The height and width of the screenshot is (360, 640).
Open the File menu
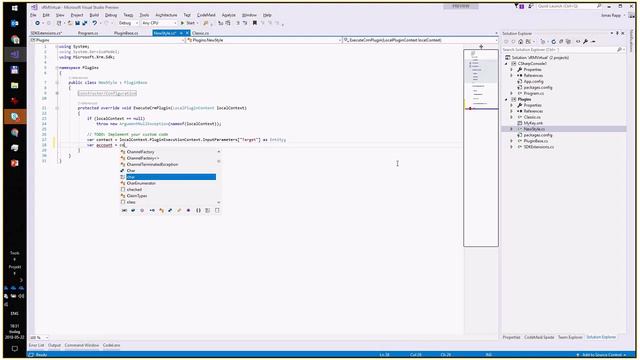(x=33, y=15)
